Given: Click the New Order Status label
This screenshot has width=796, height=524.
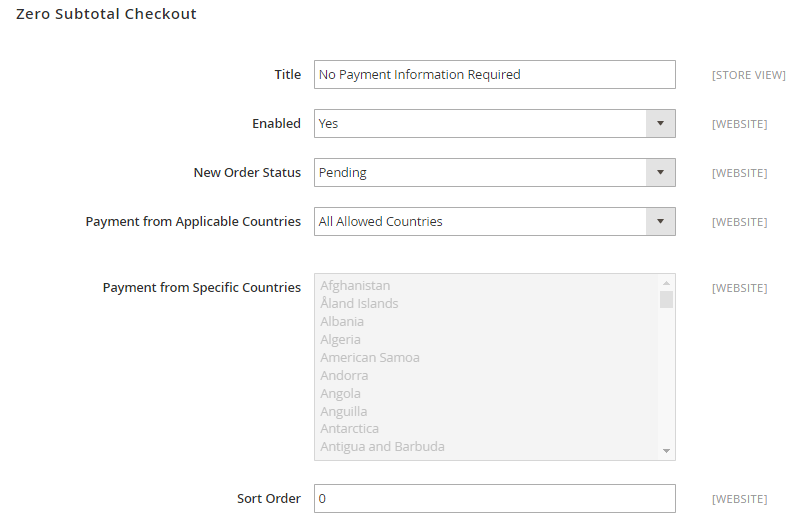Looking at the screenshot, I should click(247, 173).
